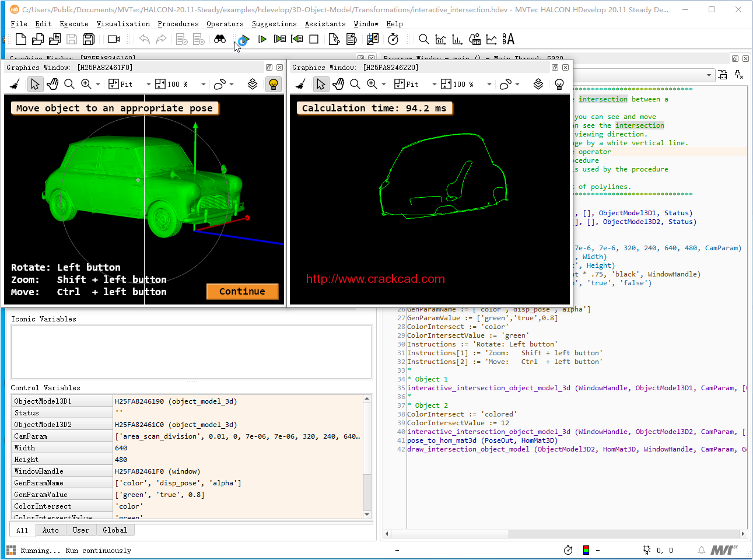The image size is (753, 560).
Task: Open the feature histogram tool icon
Action: point(458,39)
